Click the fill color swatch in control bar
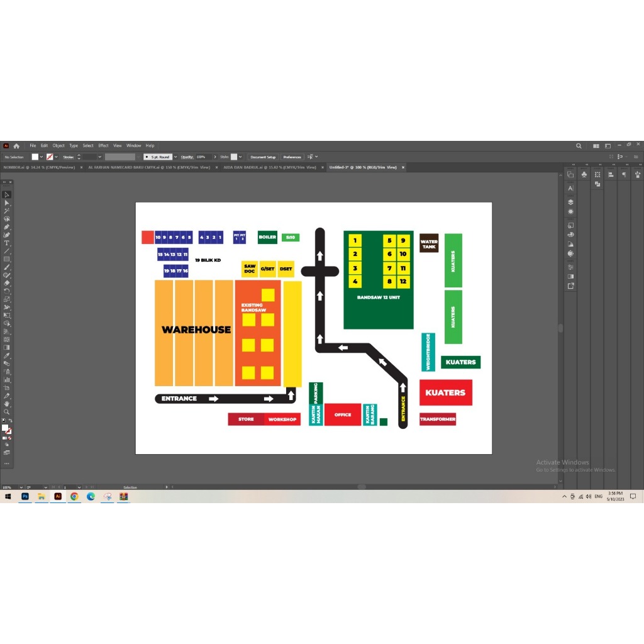 35,157
